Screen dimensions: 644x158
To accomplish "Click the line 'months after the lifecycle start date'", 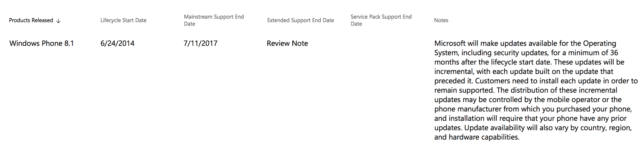I will 529,62.
